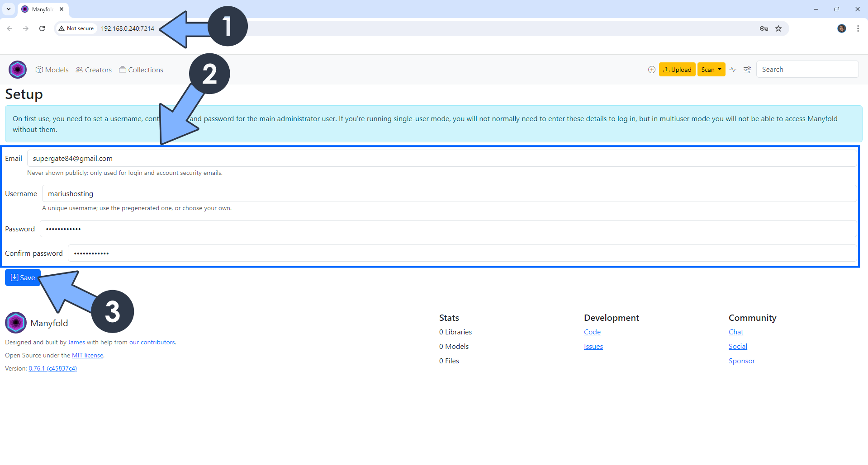Select the Manyfold browser tab

[43, 9]
